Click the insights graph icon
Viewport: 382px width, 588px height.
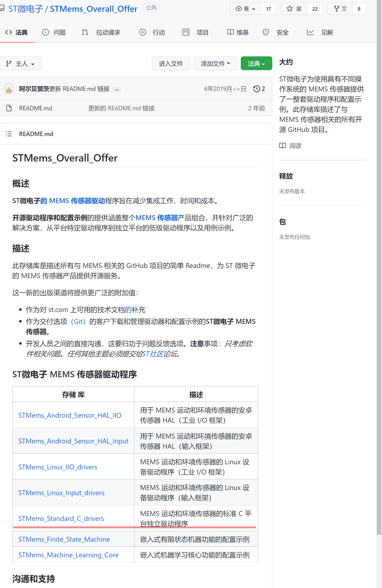point(310,32)
